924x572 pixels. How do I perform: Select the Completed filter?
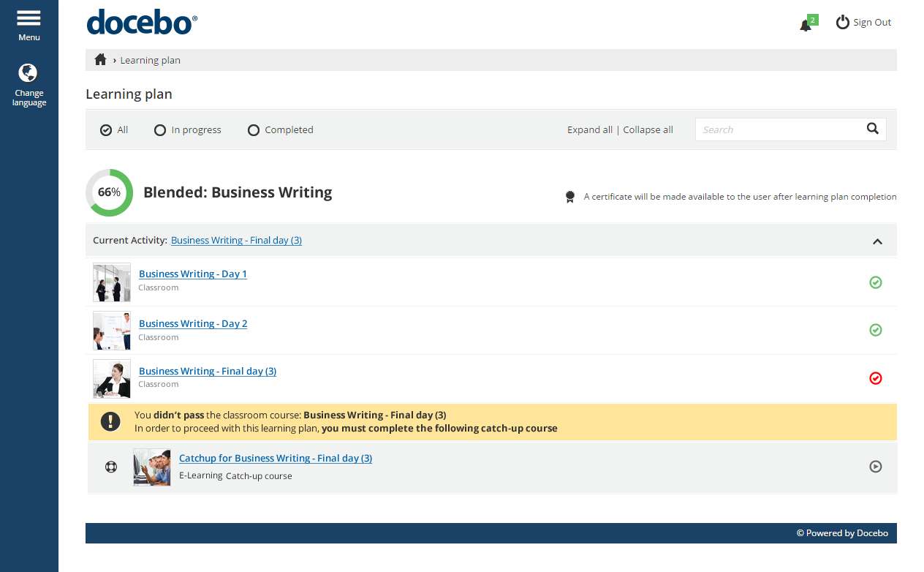click(254, 130)
